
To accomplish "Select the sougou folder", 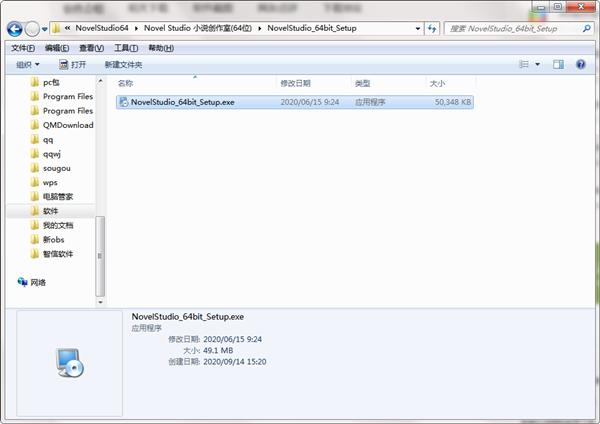I will click(x=57, y=168).
